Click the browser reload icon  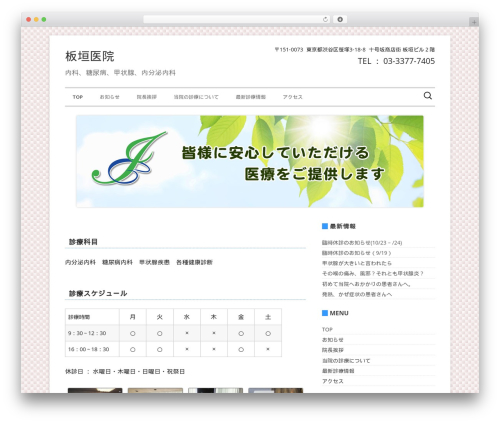[x=325, y=20]
